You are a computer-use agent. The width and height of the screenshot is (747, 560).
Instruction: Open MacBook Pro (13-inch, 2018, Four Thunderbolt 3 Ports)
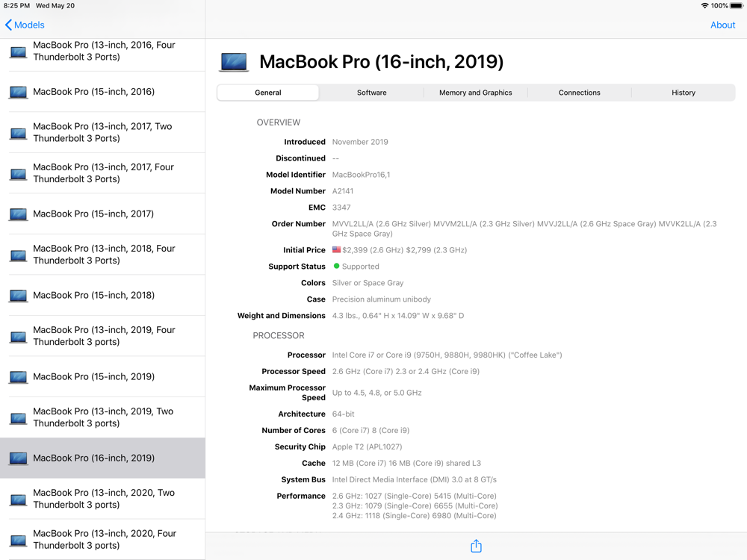102,255
